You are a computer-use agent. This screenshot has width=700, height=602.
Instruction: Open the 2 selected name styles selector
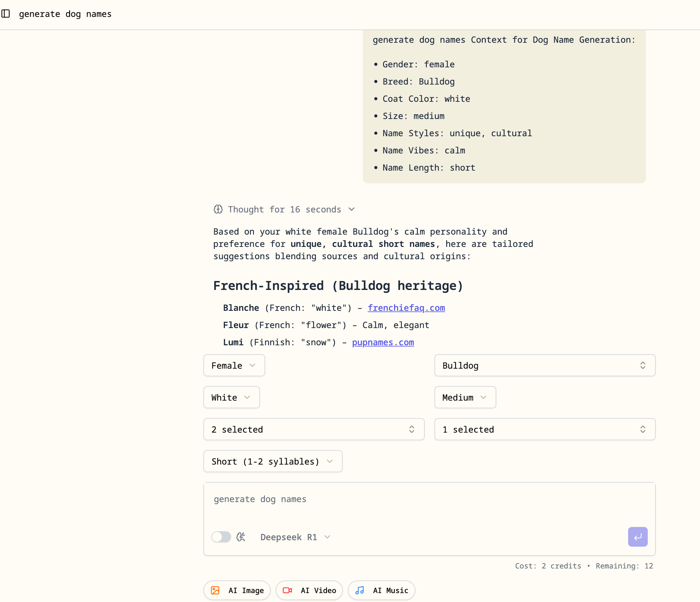click(x=313, y=429)
